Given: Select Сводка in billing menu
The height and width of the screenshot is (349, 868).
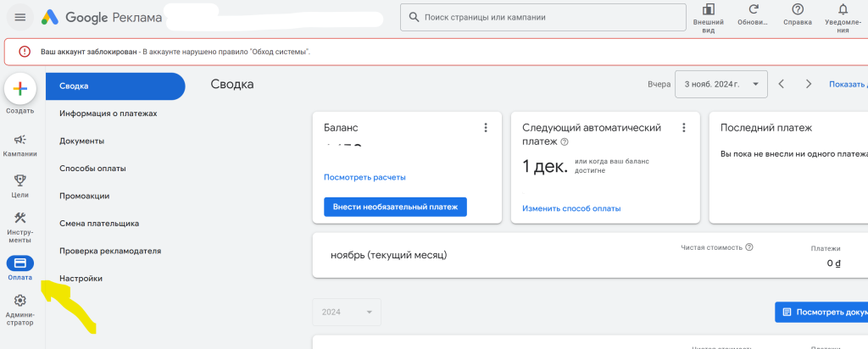Looking at the screenshot, I should tap(115, 86).
